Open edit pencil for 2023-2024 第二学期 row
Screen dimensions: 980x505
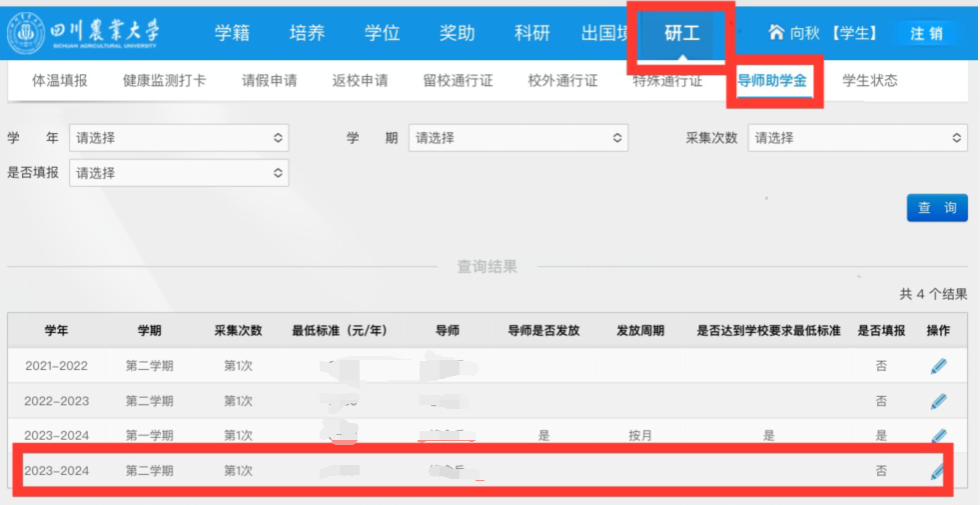(x=938, y=471)
